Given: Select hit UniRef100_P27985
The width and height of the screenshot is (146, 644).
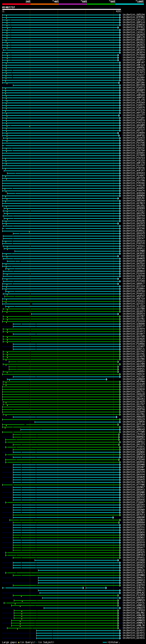Looking at the screenshot, I should coord(134,156).
